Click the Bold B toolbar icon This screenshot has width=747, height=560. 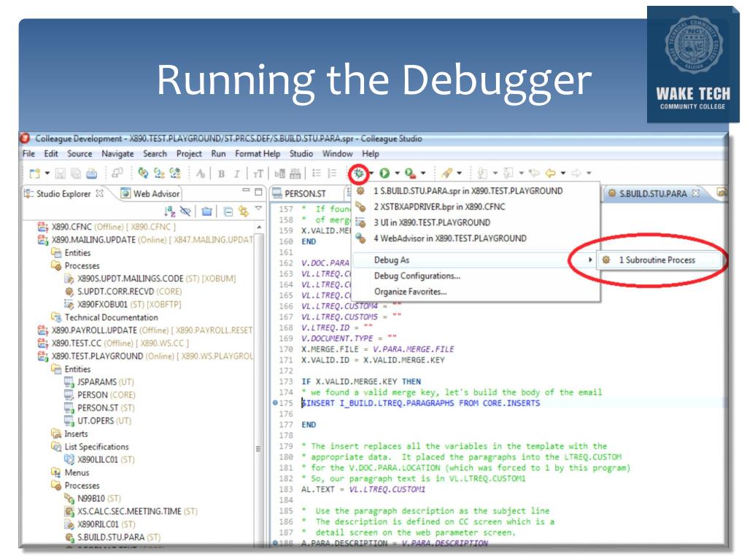222,174
